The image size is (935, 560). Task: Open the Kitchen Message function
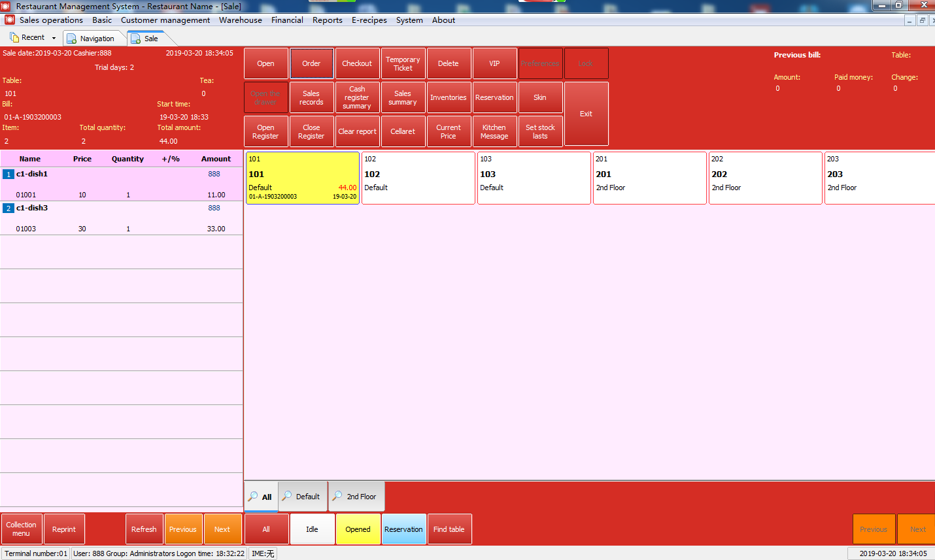[494, 131]
